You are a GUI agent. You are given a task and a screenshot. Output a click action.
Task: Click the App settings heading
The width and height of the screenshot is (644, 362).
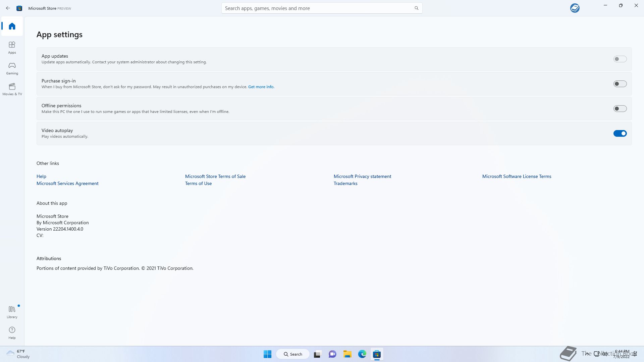(x=59, y=35)
